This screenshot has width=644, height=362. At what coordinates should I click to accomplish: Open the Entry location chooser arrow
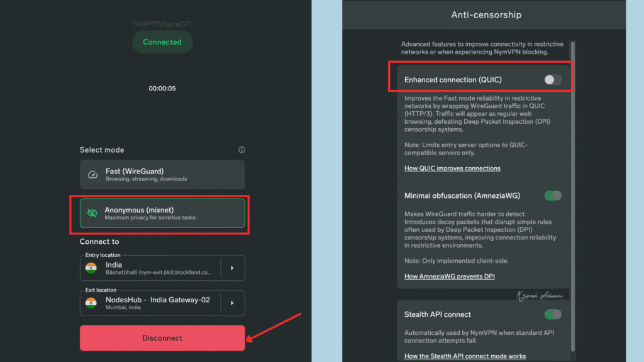coord(233,268)
